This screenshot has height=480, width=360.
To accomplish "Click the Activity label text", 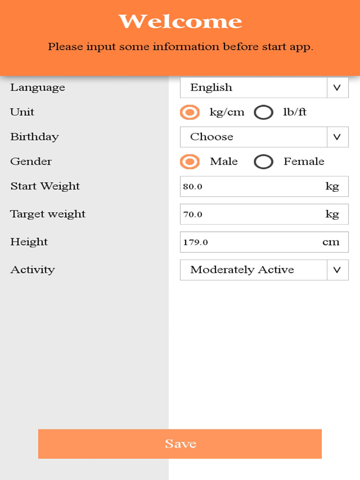I will pyautogui.click(x=33, y=270).
